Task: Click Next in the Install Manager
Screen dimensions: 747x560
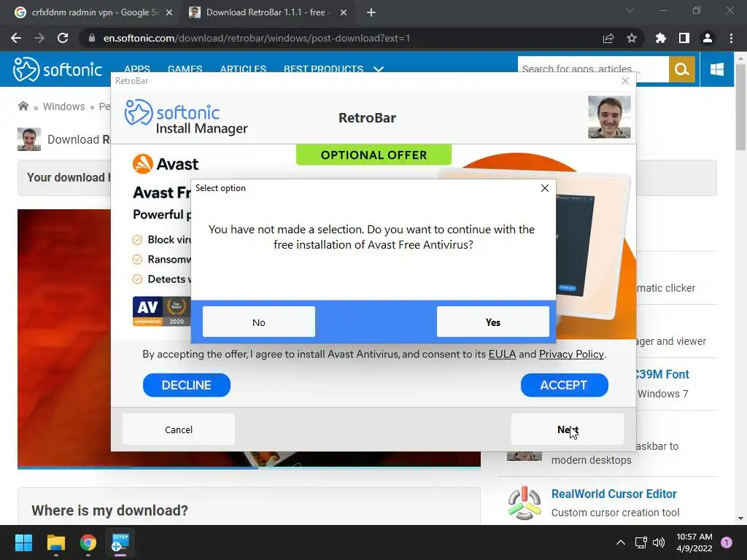Action: click(567, 429)
